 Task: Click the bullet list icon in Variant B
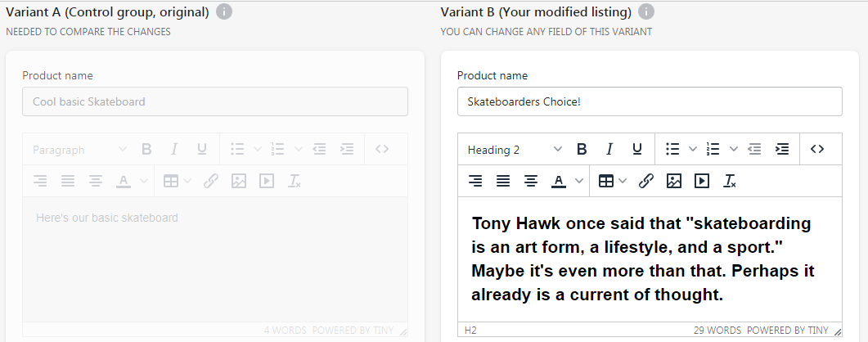pyautogui.click(x=672, y=149)
